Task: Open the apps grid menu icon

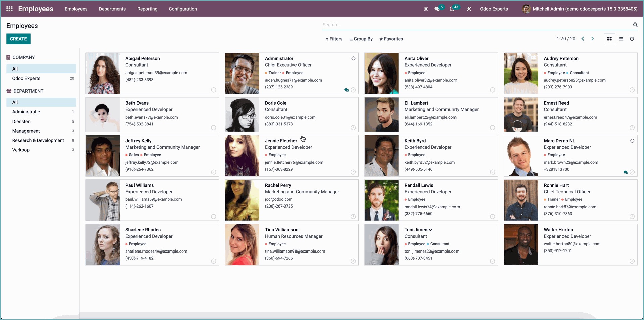Action: click(9, 9)
